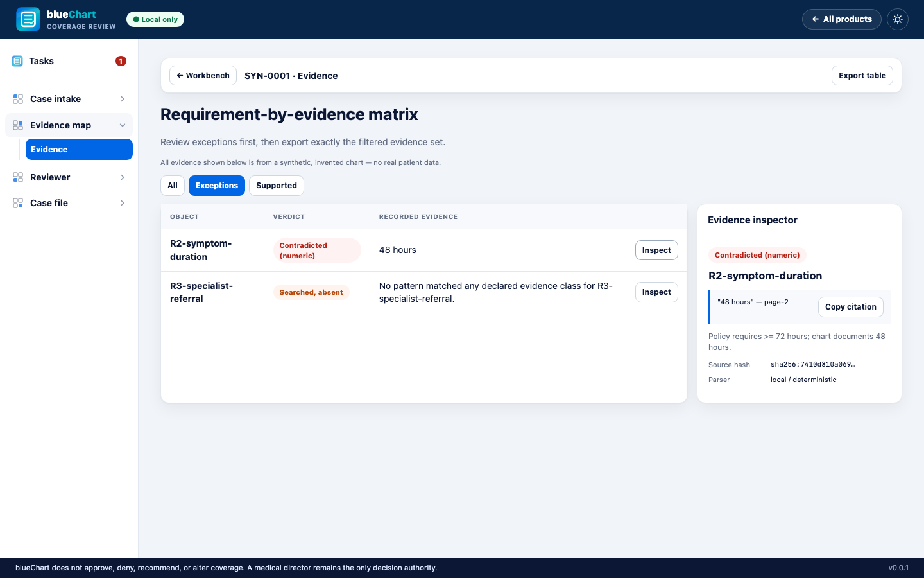This screenshot has height=578, width=924.
Task: Click the VERDICT column header
Action: (x=289, y=217)
